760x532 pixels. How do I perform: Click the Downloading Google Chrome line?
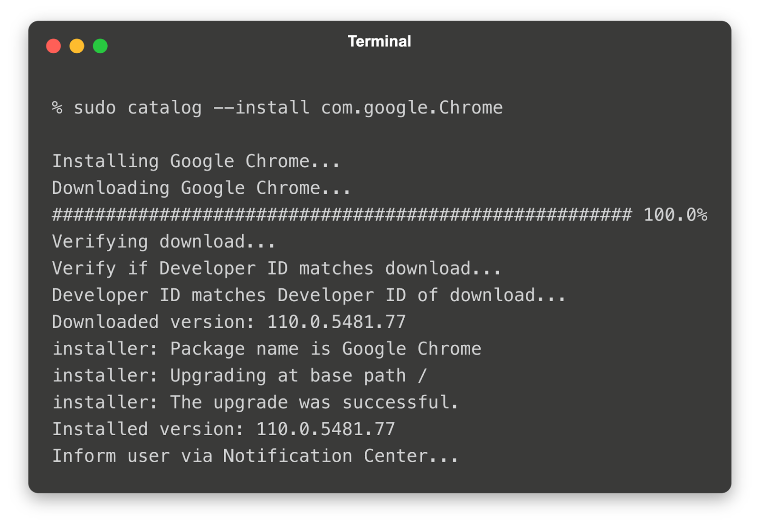201,188
